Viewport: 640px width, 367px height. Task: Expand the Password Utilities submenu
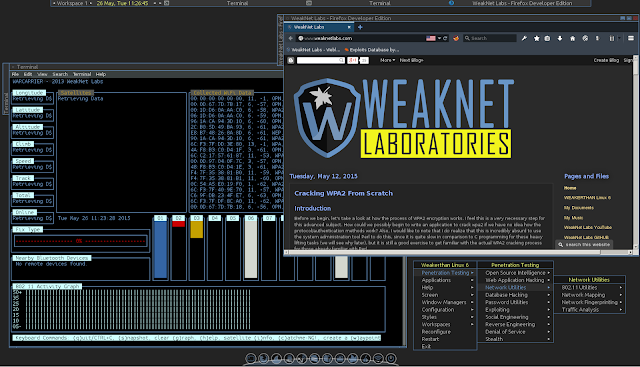click(515, 302)
